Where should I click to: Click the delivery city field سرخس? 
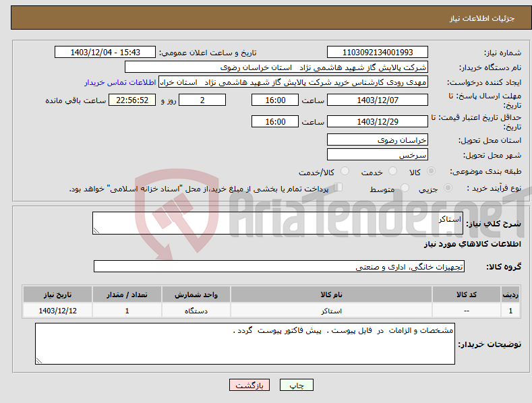[x=378, y=155]
